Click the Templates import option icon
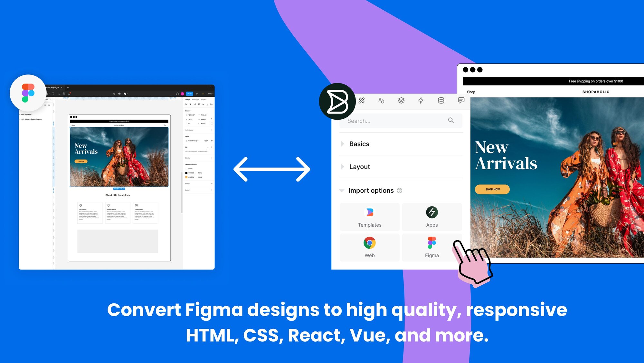644x363 pixels. pyautogui.click(x=370, y=212)
